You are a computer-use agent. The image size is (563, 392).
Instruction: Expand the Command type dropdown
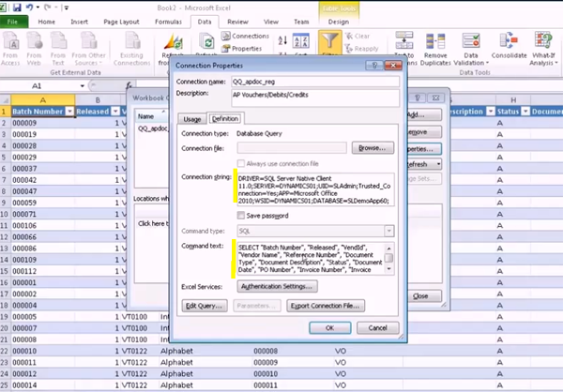pos(388,230)
